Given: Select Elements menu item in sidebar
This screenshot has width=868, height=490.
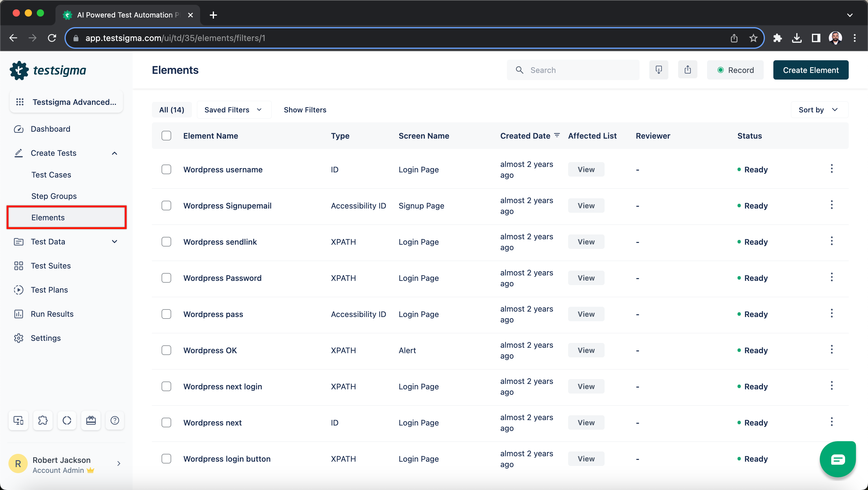Looking at the screenshot, I should click(48, 216).
